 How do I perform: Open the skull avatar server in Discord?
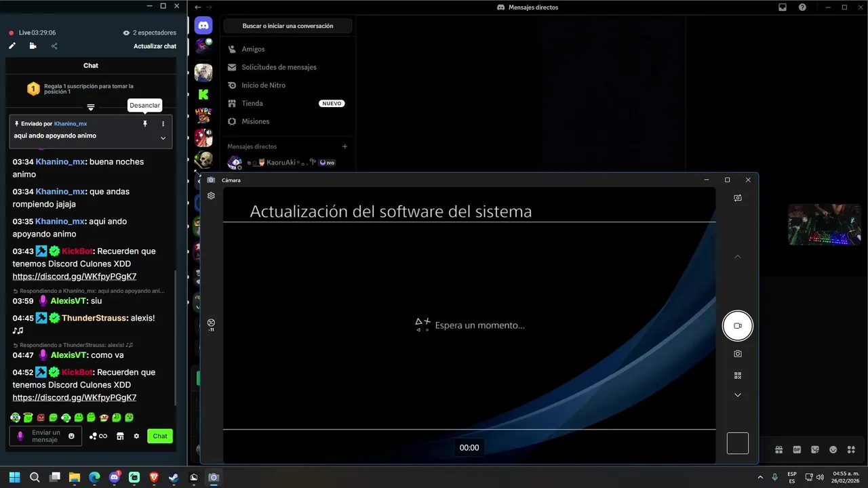(203, 160)
